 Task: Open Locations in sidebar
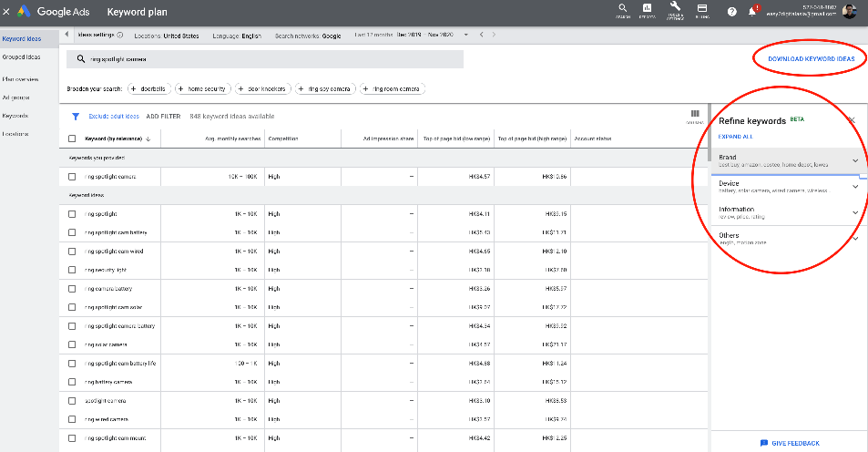pyautogui.click(x=15, y=134)
